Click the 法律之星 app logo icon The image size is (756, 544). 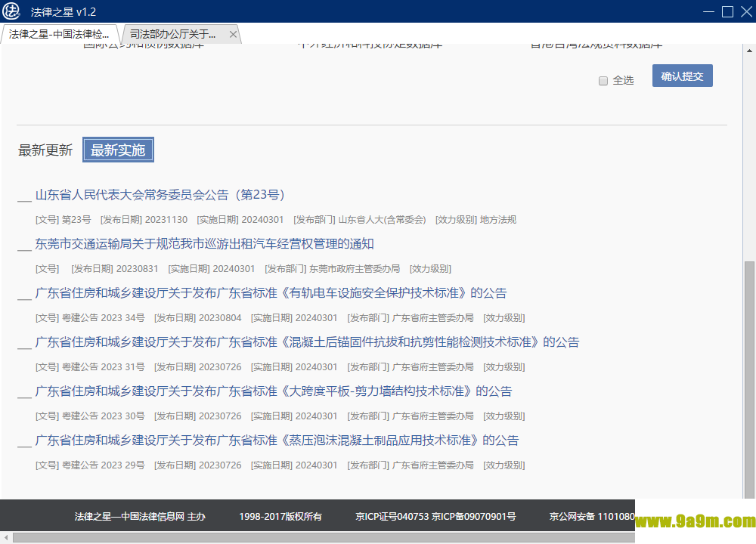click(x=11, y=11)
